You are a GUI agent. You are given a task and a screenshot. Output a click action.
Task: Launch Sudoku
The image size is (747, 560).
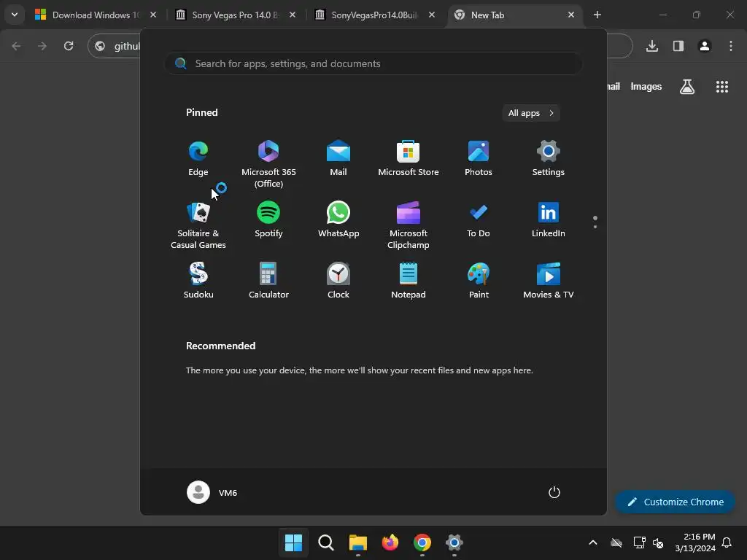[198, 281]
